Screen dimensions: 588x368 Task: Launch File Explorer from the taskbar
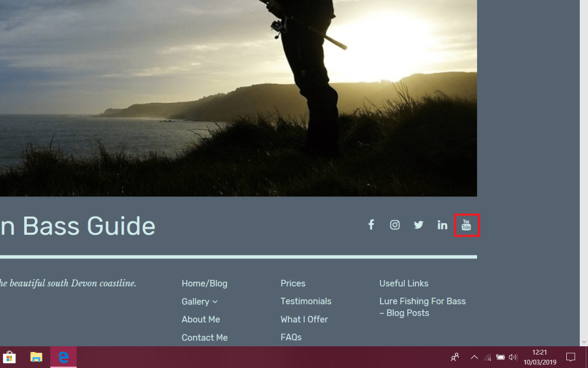pyautogui.click(x=36, y=357)
